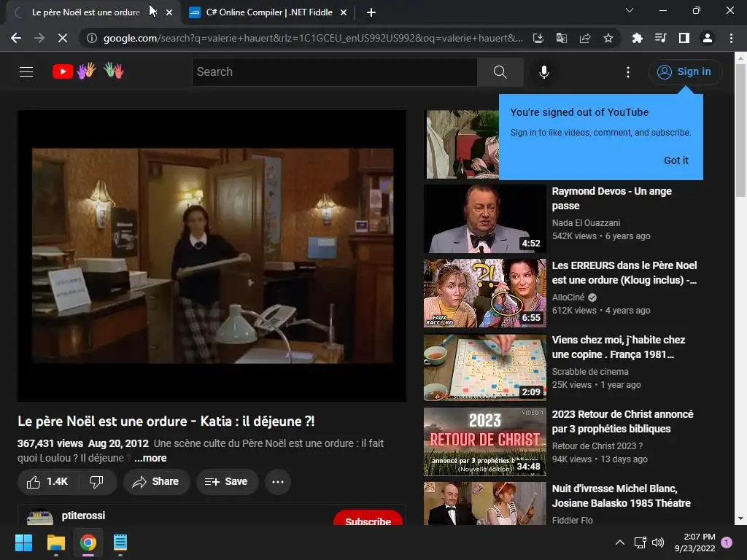Click into the YouTube Search field
The image size is (747, 560).
point(334,72)
